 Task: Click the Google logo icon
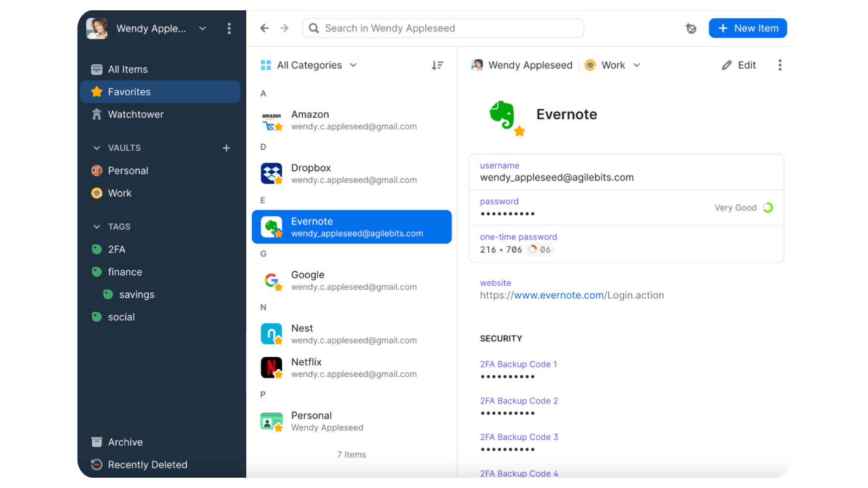tap(272, 280)
